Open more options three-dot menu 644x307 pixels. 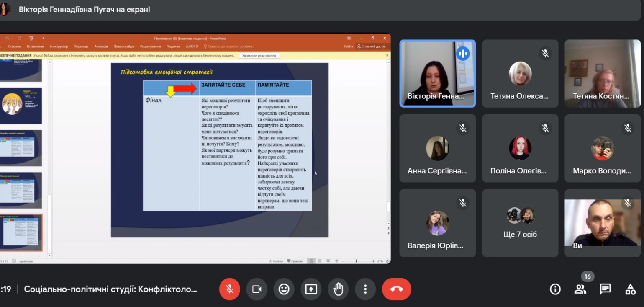click(x=365, y=289)
